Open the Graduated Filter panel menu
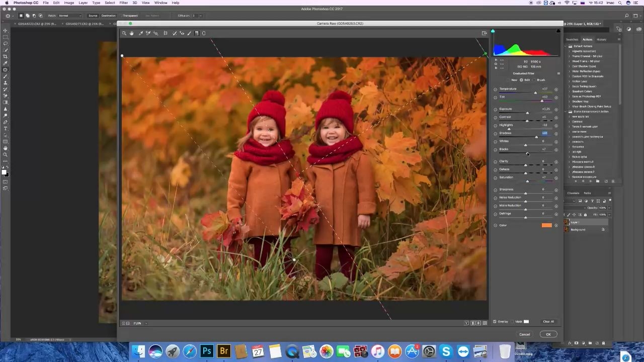This screenshot has width=644, height=362. pos(558,73)
